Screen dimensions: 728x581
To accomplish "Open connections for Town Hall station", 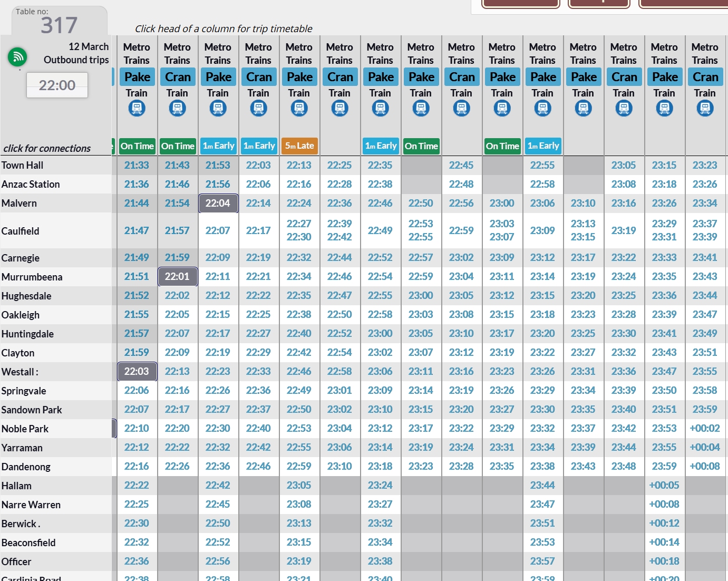I will tap(23, 166).
